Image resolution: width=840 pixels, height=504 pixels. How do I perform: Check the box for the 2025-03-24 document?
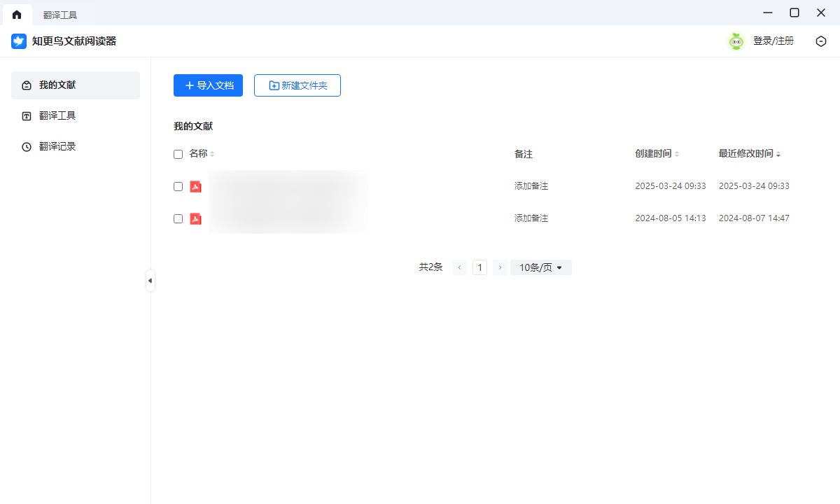[178, 186]
